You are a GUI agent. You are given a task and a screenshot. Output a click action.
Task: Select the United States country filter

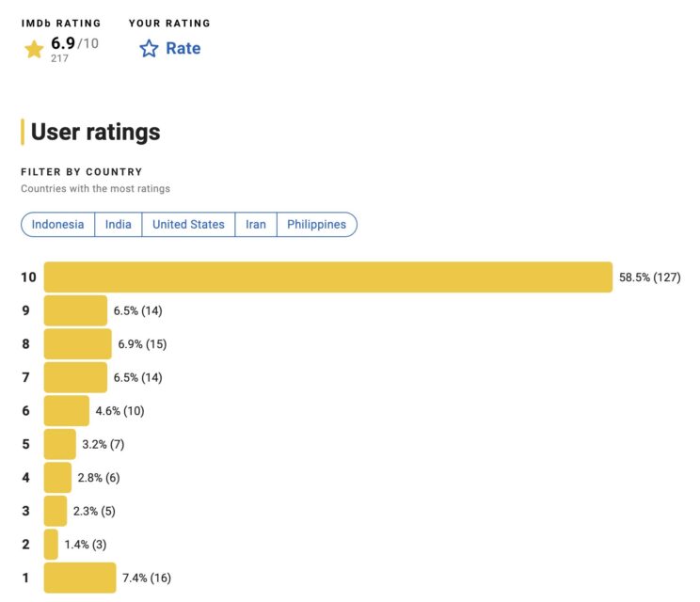(188, 225)
